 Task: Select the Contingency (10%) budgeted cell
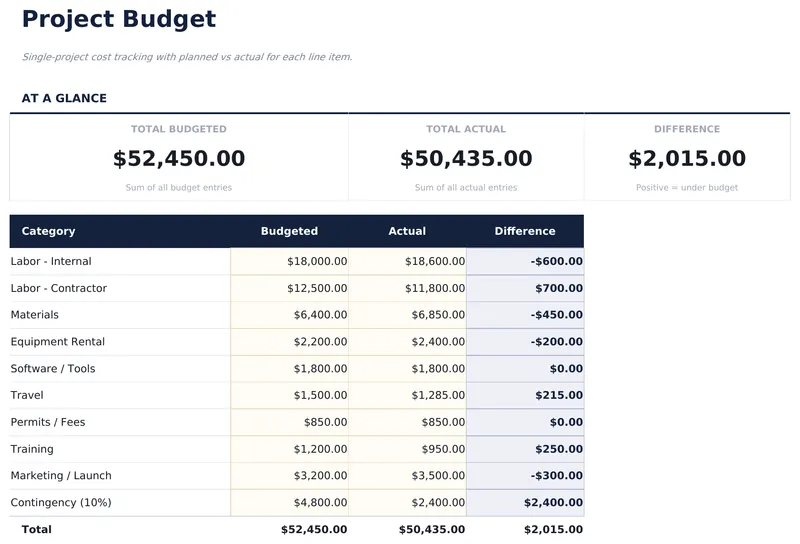[290, 503]
